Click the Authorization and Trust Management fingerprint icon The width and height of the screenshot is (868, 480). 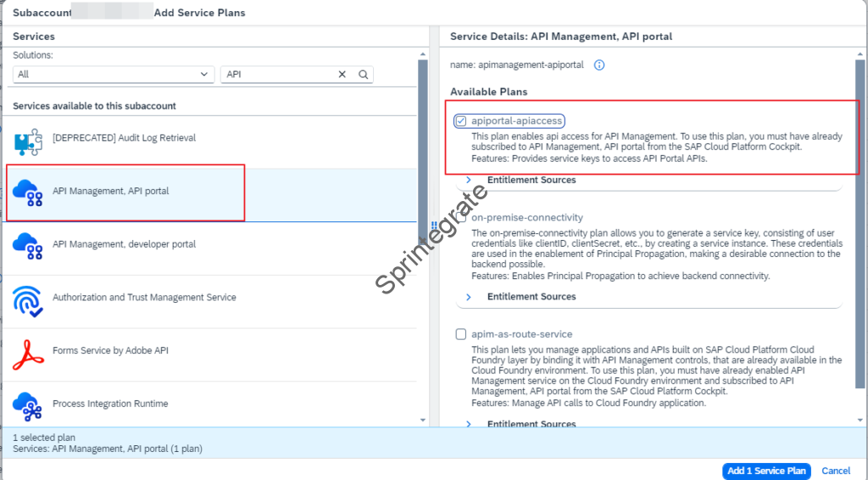tap(28, 301)
